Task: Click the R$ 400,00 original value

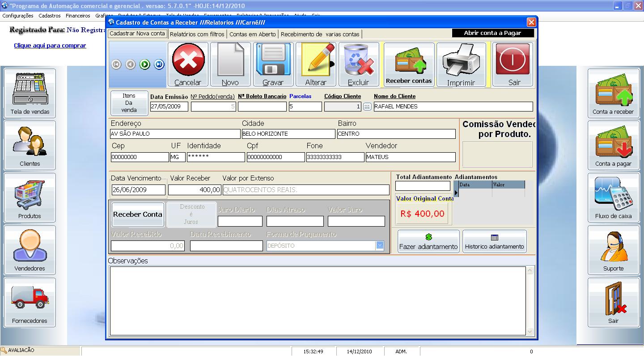Action: (423, 214)
